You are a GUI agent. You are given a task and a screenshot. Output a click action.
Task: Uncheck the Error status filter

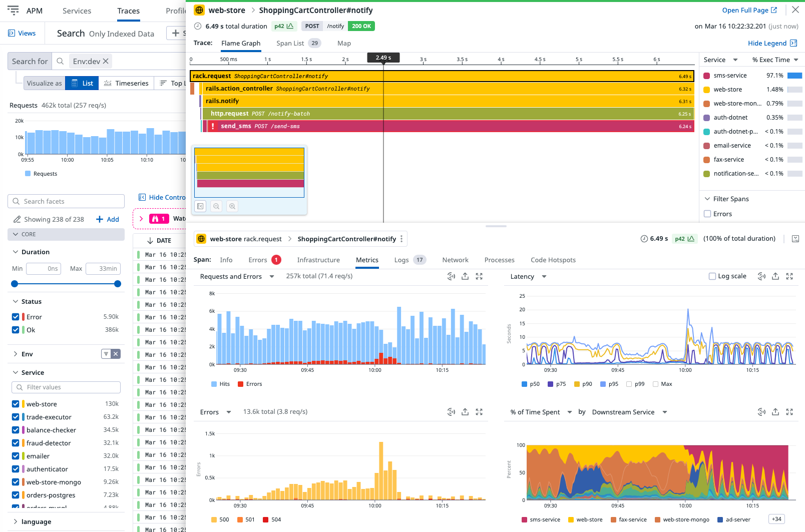pos(15,316)
